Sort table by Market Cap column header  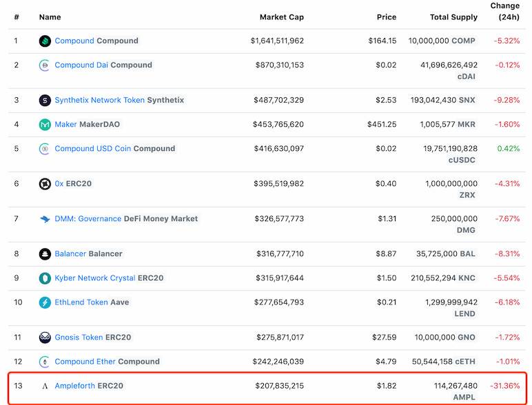[x=281, y=17]
